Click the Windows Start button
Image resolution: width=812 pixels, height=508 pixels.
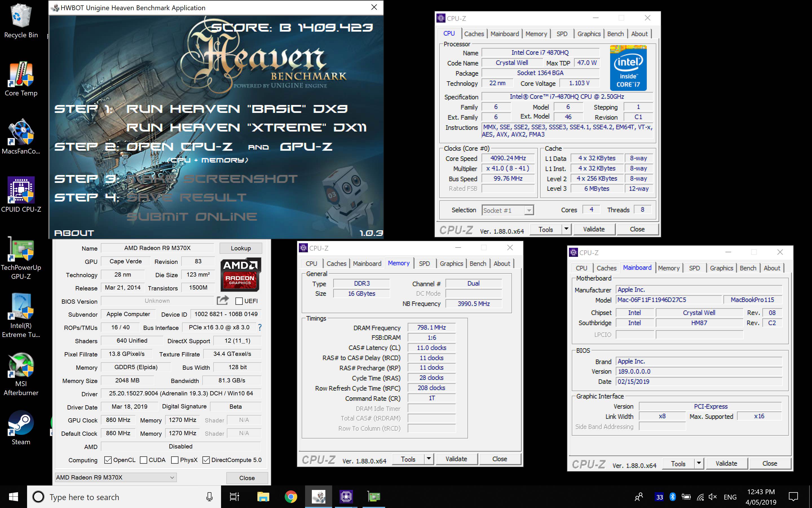click(14, 497)
